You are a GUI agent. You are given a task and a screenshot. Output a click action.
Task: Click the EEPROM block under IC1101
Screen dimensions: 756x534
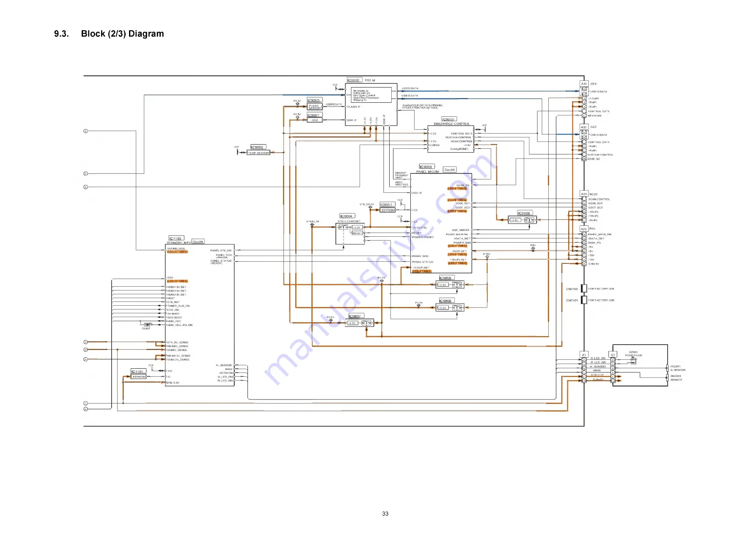[x=139, y=377]
